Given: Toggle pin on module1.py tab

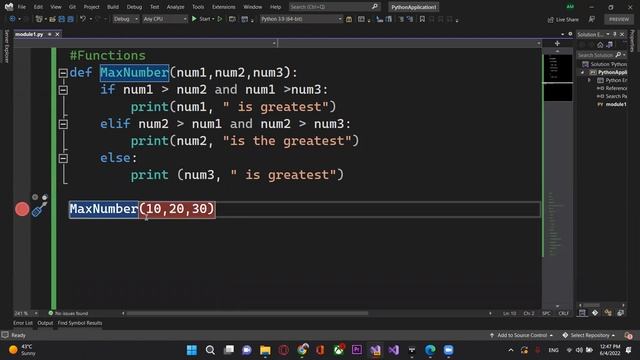Looking at the screenshot, I should pyautogui.click(x=49, y=35).
